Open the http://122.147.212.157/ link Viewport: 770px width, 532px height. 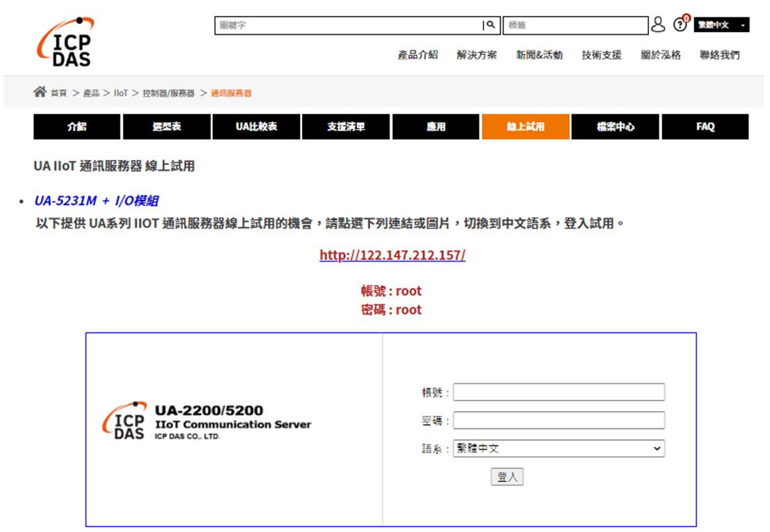(x=392, y=255)
